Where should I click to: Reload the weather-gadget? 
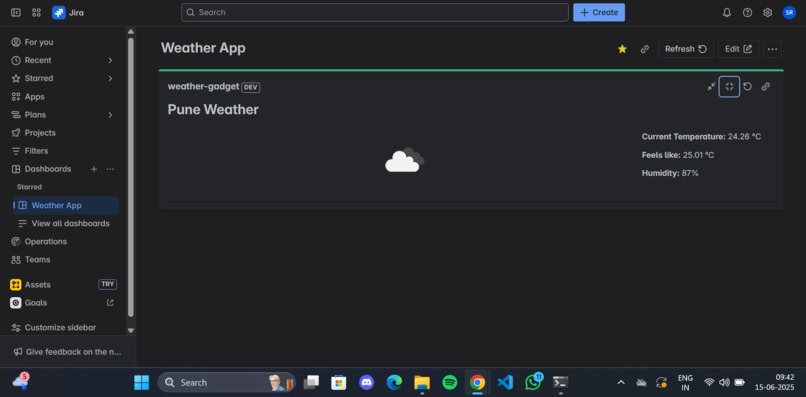(x=747, y=86)
